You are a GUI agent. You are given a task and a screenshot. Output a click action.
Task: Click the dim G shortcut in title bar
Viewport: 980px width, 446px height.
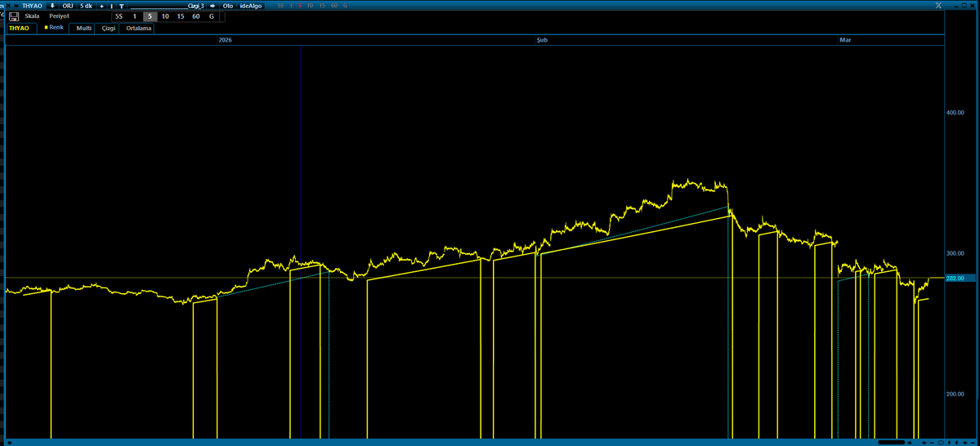pyautogui.click(x=345, y=6)
